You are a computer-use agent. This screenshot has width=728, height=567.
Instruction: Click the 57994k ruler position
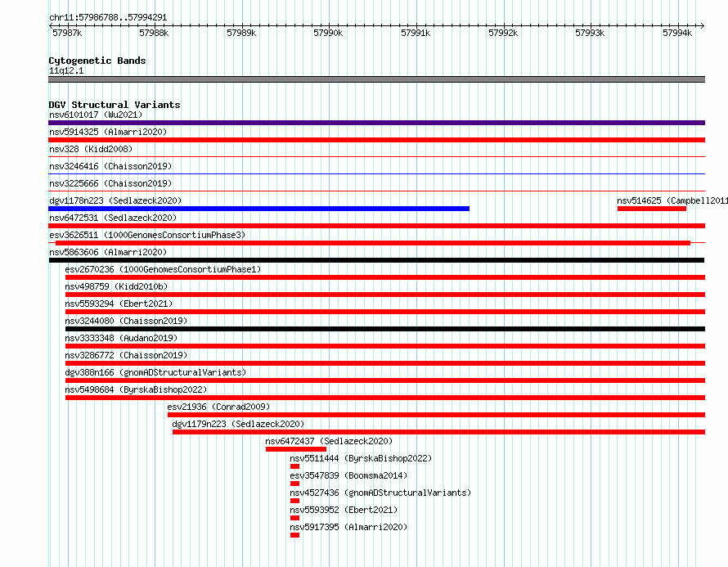click(x=677, y=33)
